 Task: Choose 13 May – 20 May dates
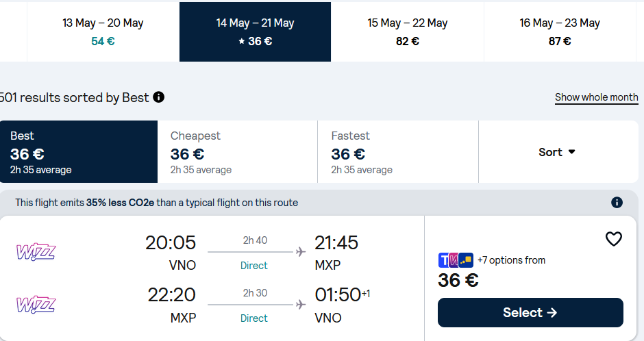tap(103, 31)
